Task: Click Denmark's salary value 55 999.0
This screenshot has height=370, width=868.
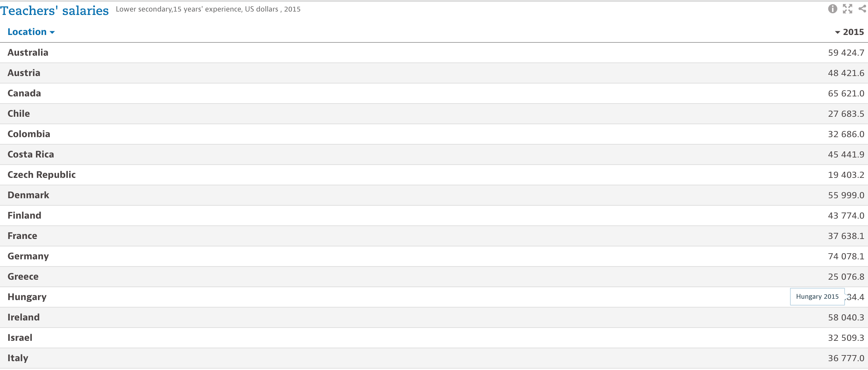Action: click(x=846, y=195)
